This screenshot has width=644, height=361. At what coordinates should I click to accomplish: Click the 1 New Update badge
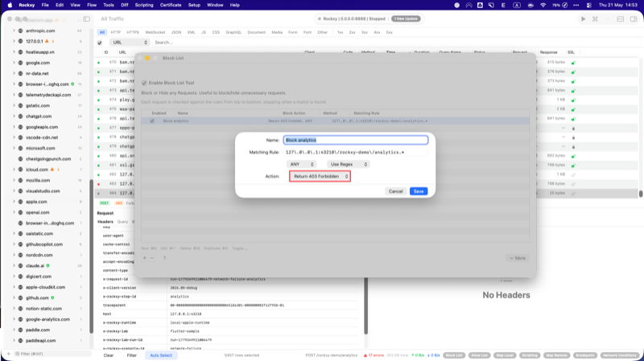pyautogui.click(x=406, y=18)
